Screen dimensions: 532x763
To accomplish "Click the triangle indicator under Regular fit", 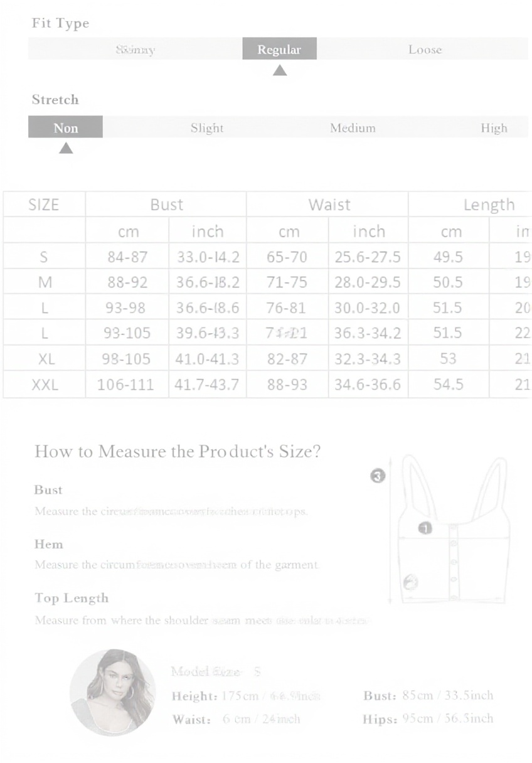I will point(280,70).
